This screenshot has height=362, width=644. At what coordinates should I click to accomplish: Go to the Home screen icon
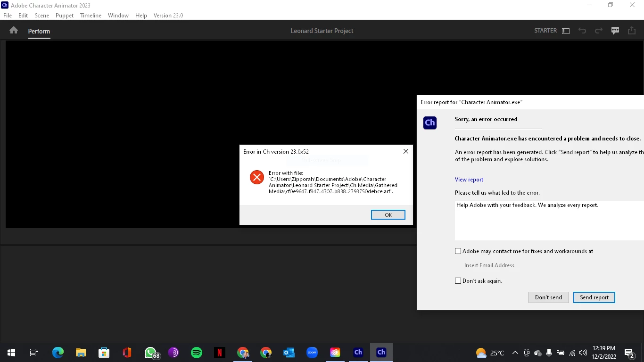click(x=14, y=31)
